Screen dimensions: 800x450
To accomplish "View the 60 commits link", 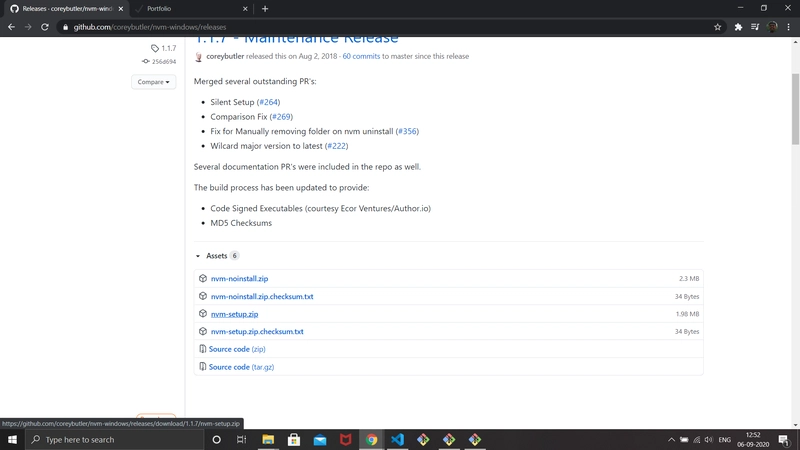I will coord(361,56).
